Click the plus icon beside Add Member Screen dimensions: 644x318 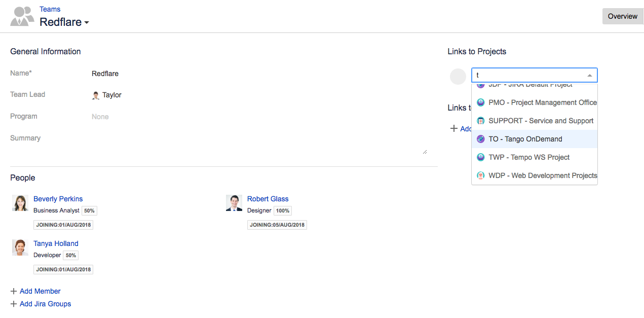click(14, 291)
